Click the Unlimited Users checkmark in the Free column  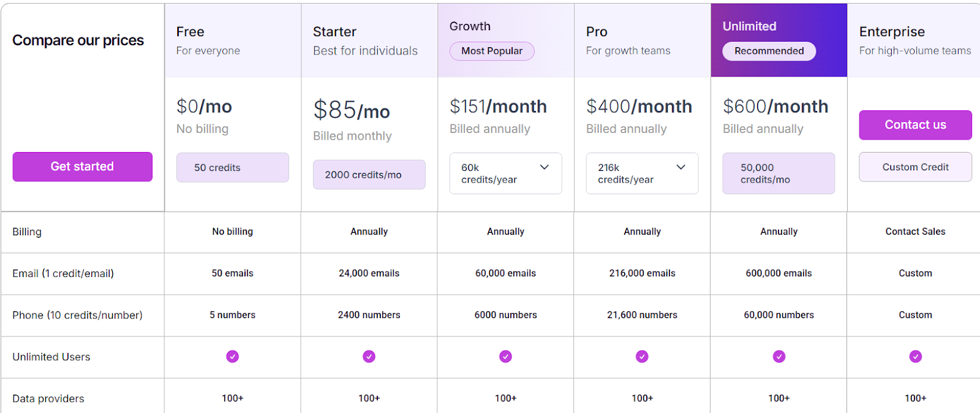click(232, 357)
